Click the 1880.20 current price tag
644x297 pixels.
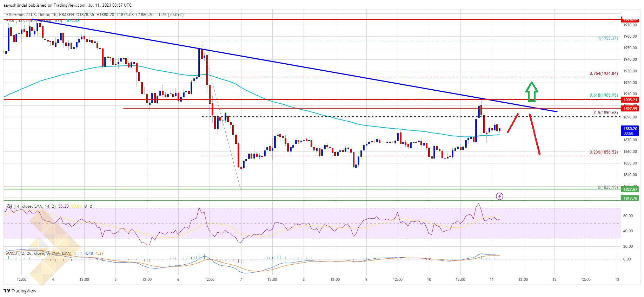point(630,131)
